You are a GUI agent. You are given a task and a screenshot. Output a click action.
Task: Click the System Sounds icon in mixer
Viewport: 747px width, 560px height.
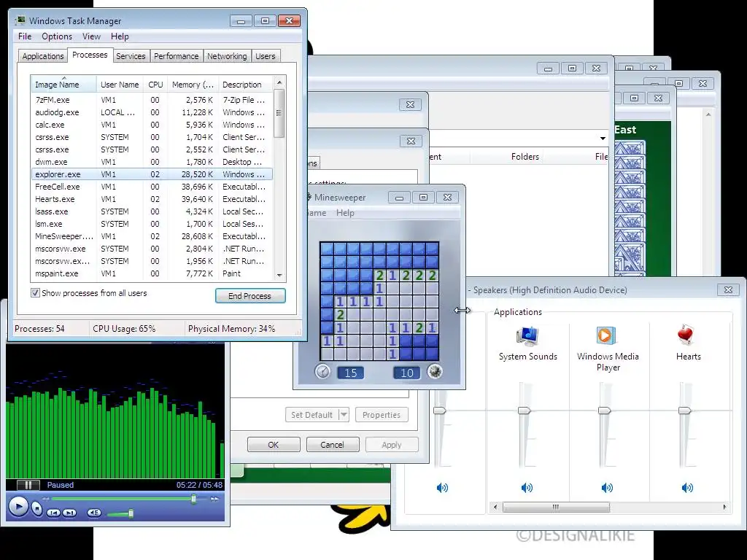527,335
